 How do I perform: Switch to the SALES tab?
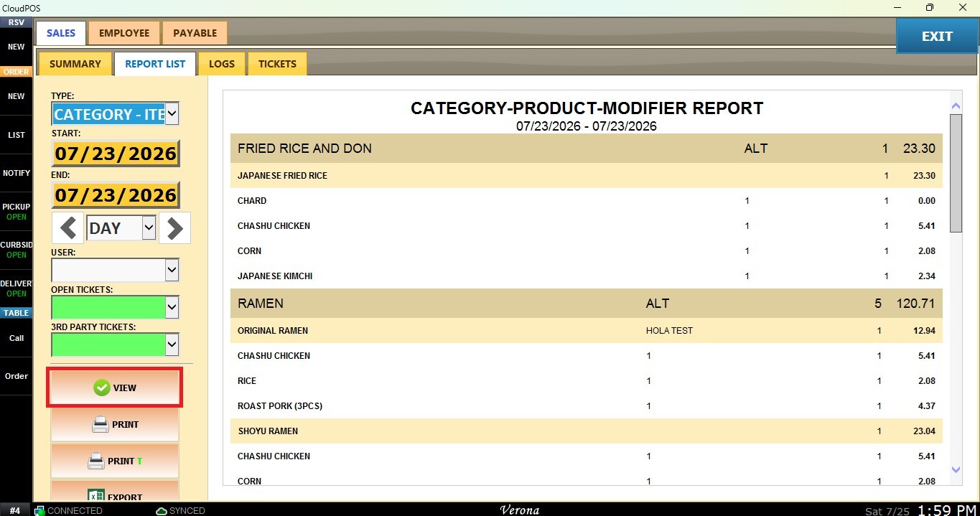[x=61, y=33]
